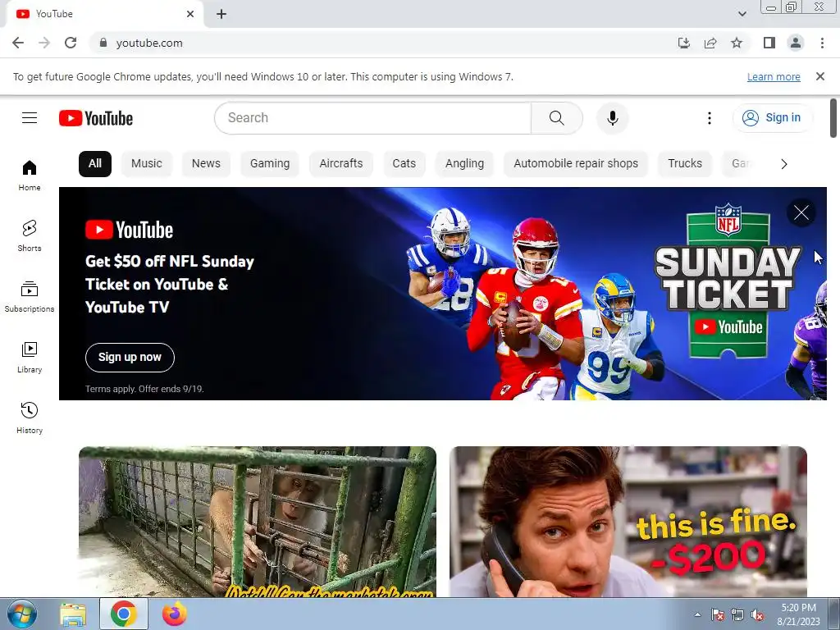840x630 pixels.
Task: Click the YouTube logo in the header
Action: (x=96, y=118)
